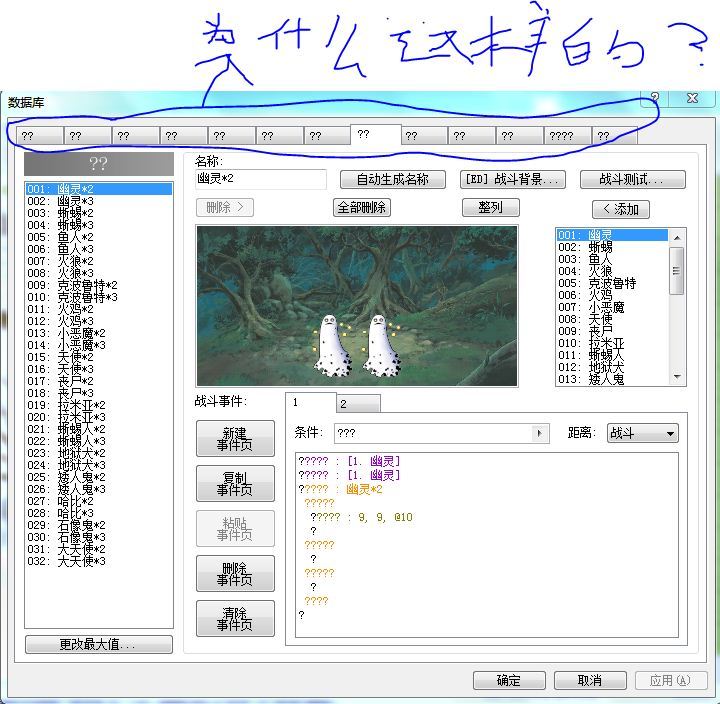Select troop 017: 丧尸*2
The width and height of the screenshot is (720, 704).
click(x=99, y=381)
